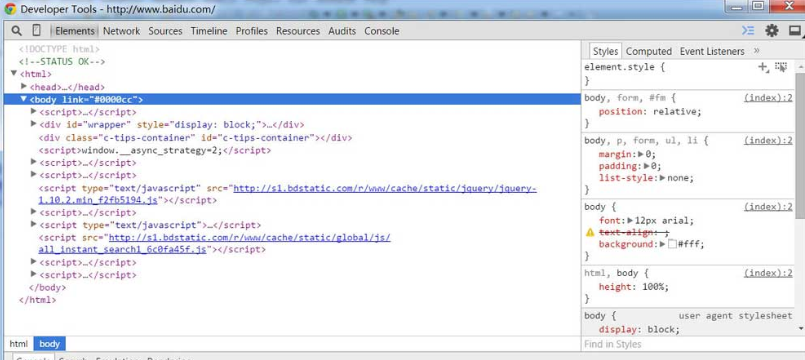Open the Audits tab

pos(342,31)
